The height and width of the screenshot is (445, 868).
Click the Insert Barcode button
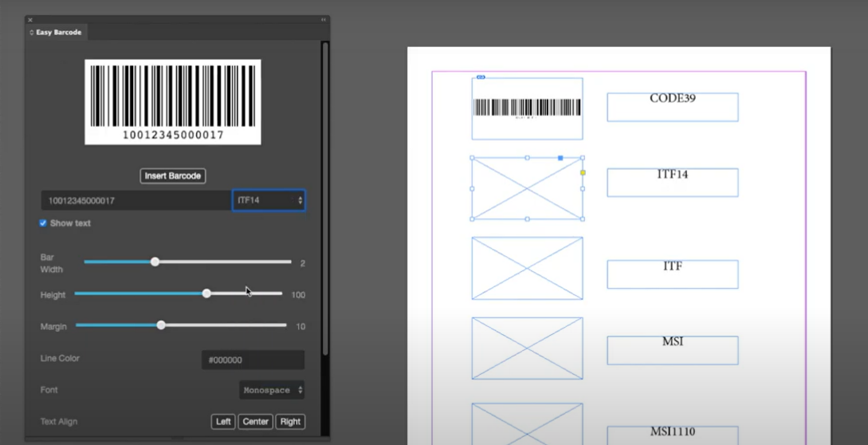[173, 175]
